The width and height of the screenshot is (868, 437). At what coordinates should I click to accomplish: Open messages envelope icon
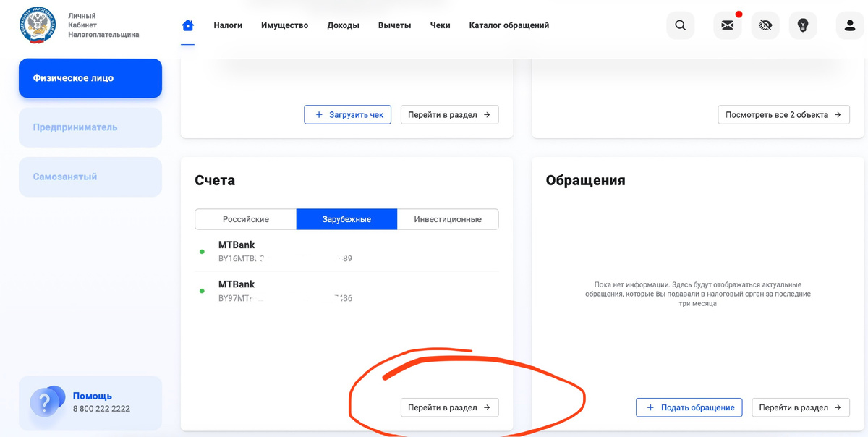[728, 25]
